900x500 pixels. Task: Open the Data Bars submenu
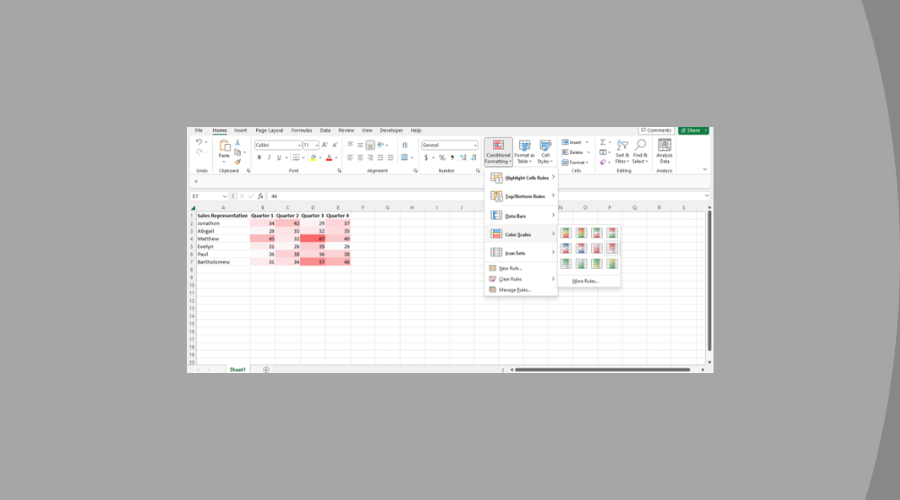[x=521, y=216]
